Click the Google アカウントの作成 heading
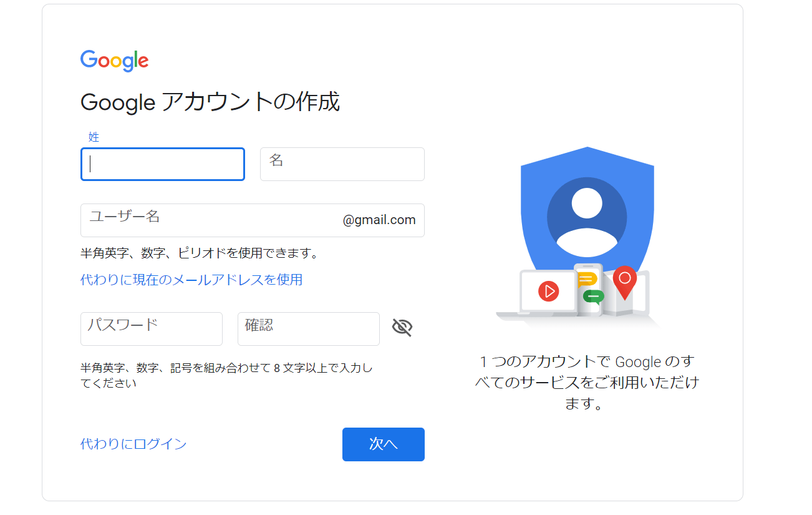The image size is (812, 515). pos(210,102)
